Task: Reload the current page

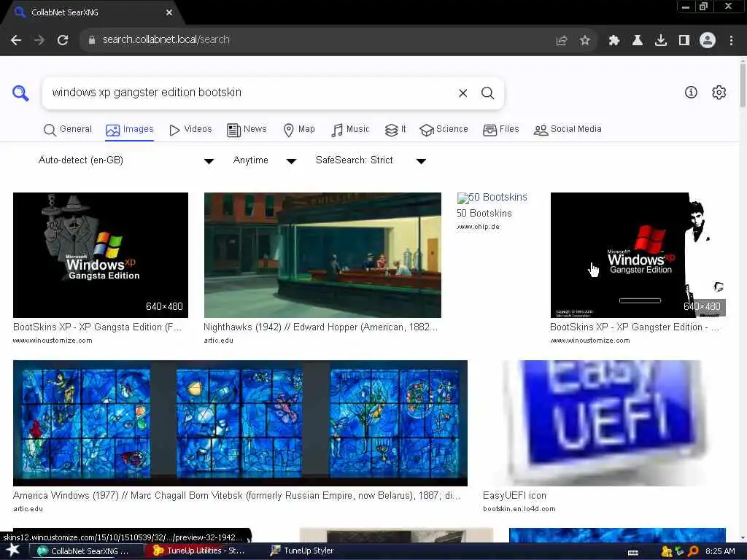Action: 63,40
